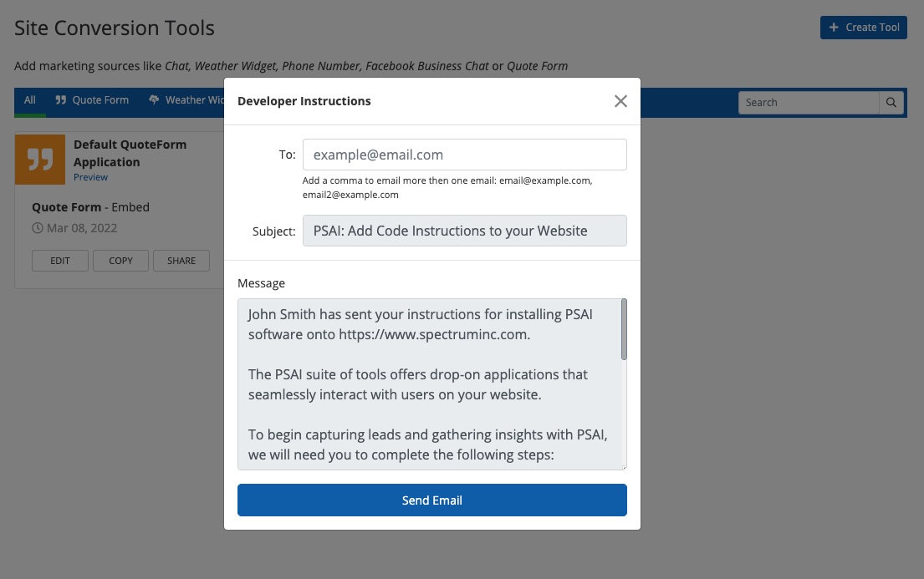The width and height of the screenshot is (924, 579).
Task: Select the Subject text field
Action: pos(464,231)
